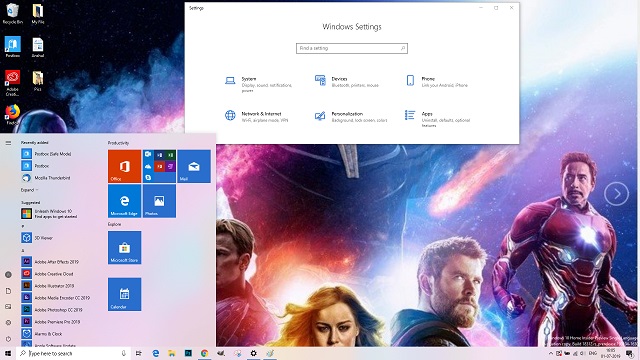
Task: Expand the Start menu hamburger navigation
Action: tap(8, 143)
